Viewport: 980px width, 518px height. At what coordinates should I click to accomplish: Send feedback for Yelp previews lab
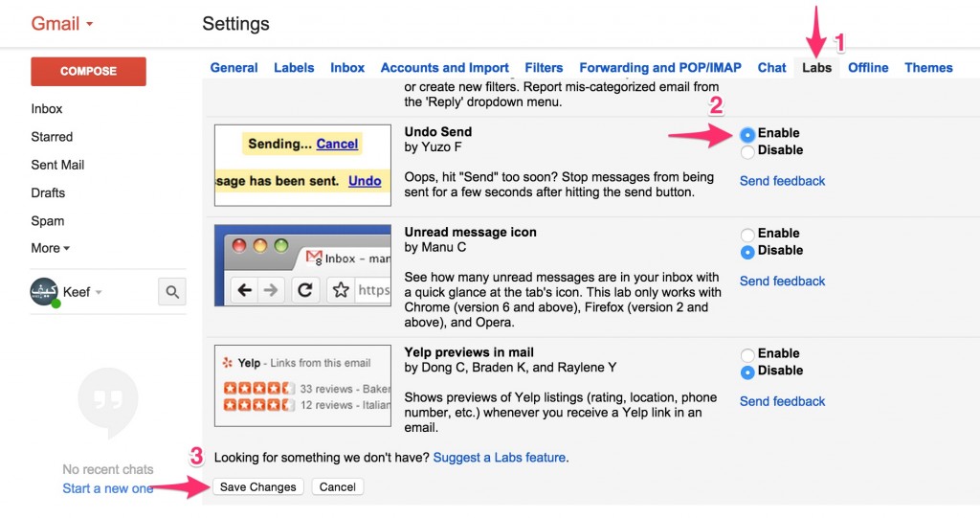point(783,401)
